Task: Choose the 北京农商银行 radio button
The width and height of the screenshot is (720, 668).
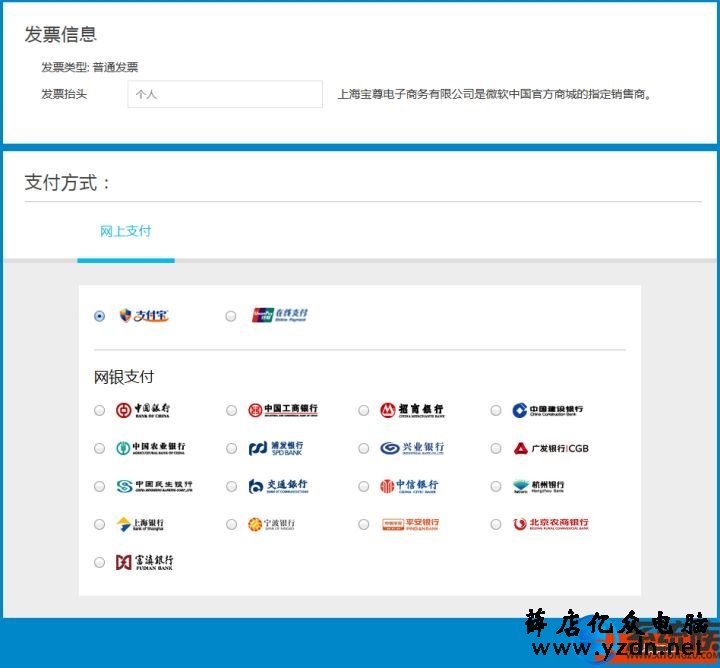Action: click(x=496, y=524)
